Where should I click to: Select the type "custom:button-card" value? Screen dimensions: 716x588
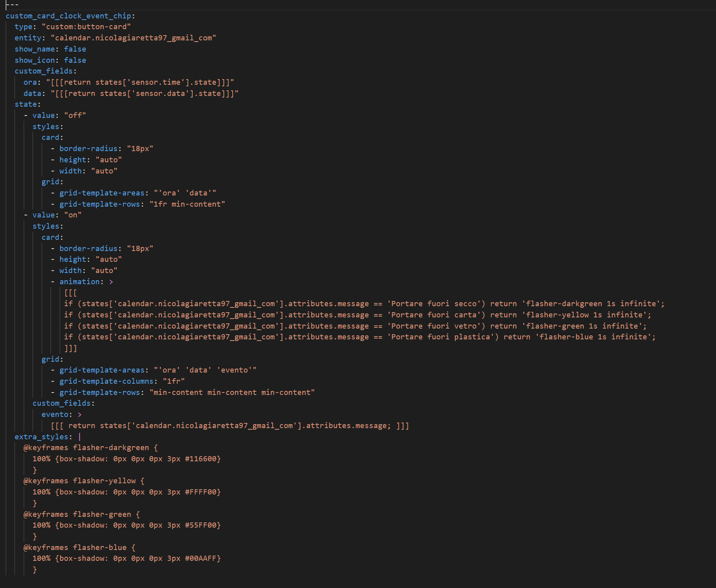[86, 27]
